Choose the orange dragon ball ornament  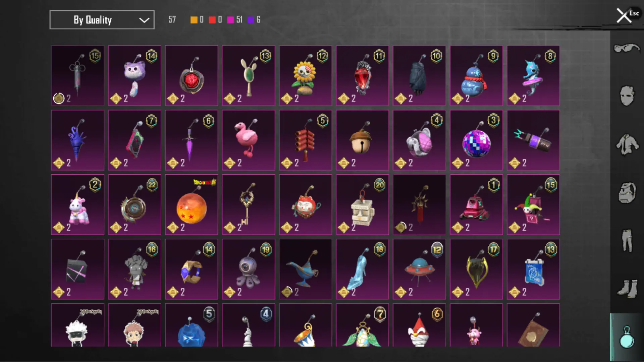[192, 204]
